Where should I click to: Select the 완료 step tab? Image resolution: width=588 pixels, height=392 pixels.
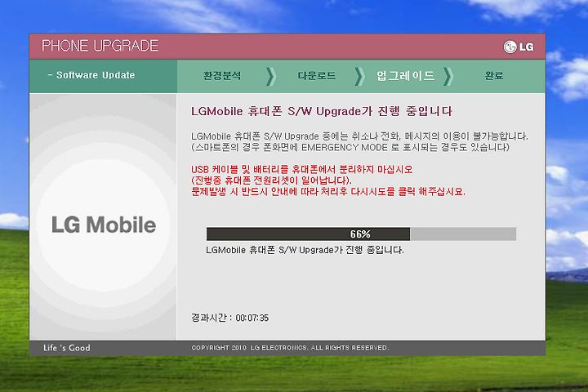coord(493,75)
